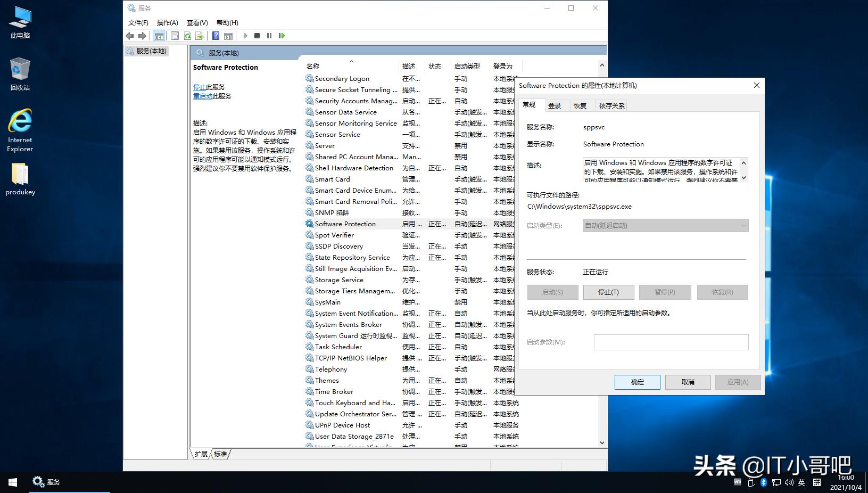Open the 查看(V) menu
868x493 pixels.
pos(196,22)
